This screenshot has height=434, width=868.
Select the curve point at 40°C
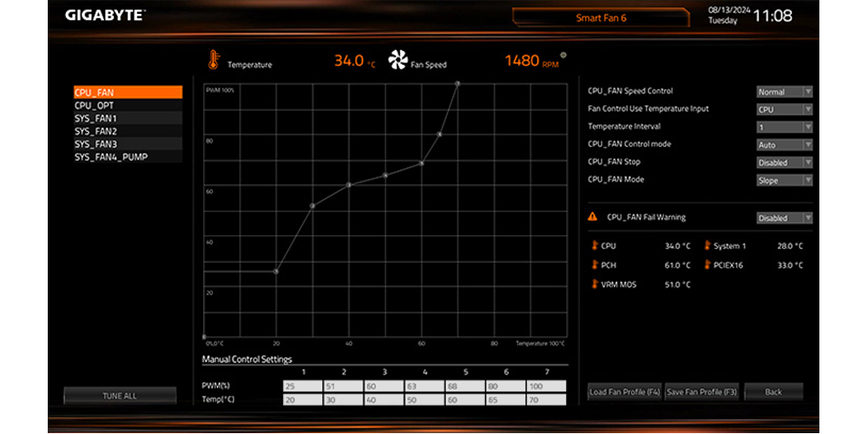point(348,184)
